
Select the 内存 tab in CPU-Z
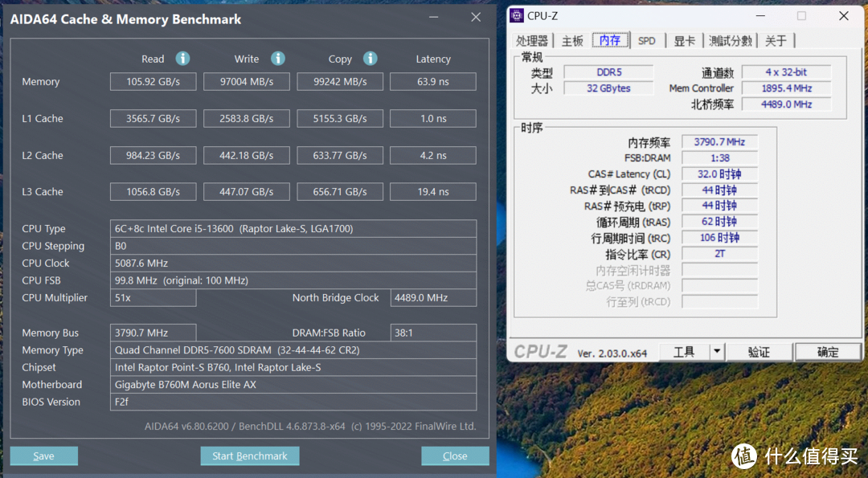click(x=610, y=40)
